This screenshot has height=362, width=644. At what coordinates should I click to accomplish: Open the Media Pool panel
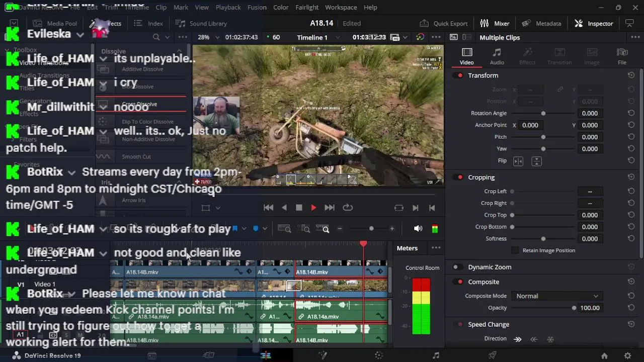[55, 23]
